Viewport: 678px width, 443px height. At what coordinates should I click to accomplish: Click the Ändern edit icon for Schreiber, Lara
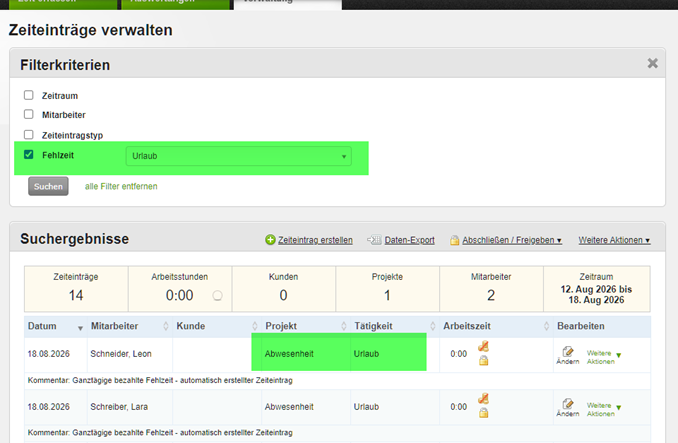(x=568, y=404)
